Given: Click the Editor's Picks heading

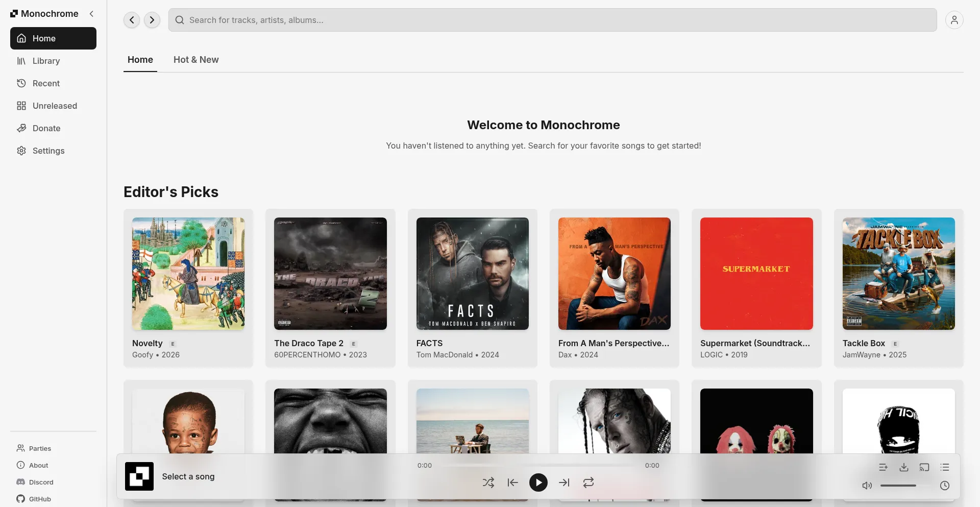Looking at the screenshot, I should click(x=171, y=192).
